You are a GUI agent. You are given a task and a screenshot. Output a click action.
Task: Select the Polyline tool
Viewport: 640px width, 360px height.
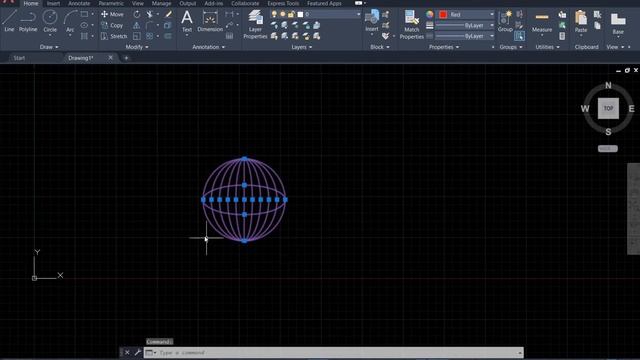(28, 21)
